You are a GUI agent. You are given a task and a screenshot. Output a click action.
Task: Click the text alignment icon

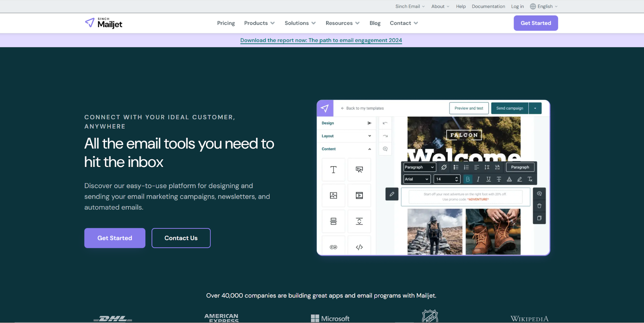[x=476, y=167]
